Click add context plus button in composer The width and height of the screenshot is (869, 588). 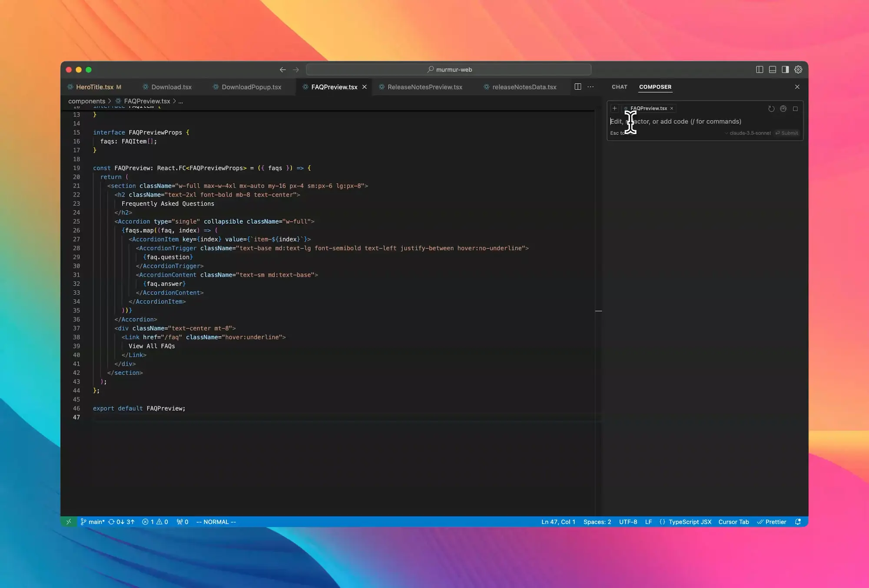614,109
